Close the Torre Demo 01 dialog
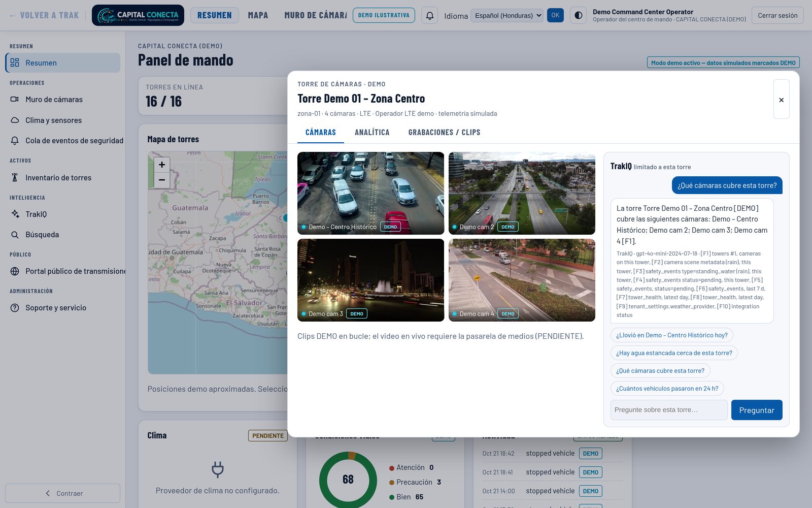Viewport: 812px width, 508px height. click(x=781, y=100)
